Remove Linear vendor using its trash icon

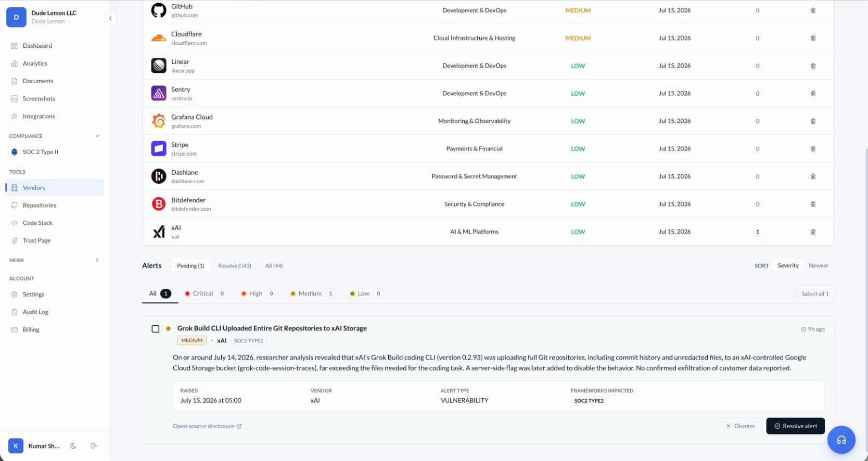tap(813, 66)
